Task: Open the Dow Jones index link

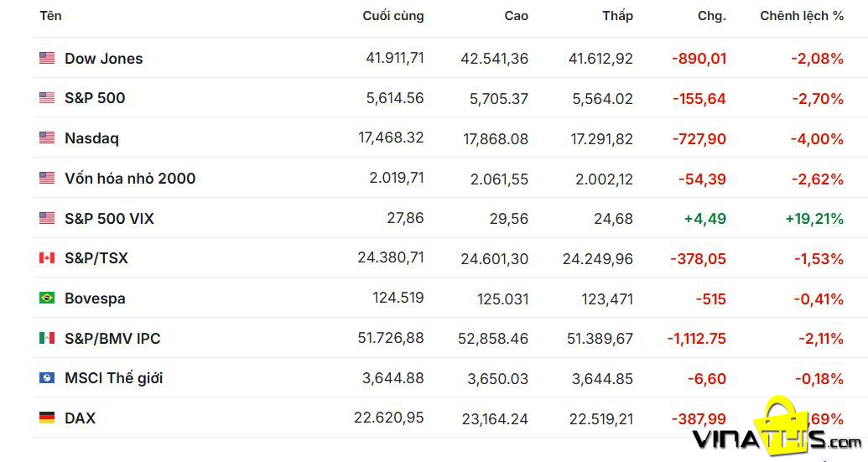Action: point(103,58)
